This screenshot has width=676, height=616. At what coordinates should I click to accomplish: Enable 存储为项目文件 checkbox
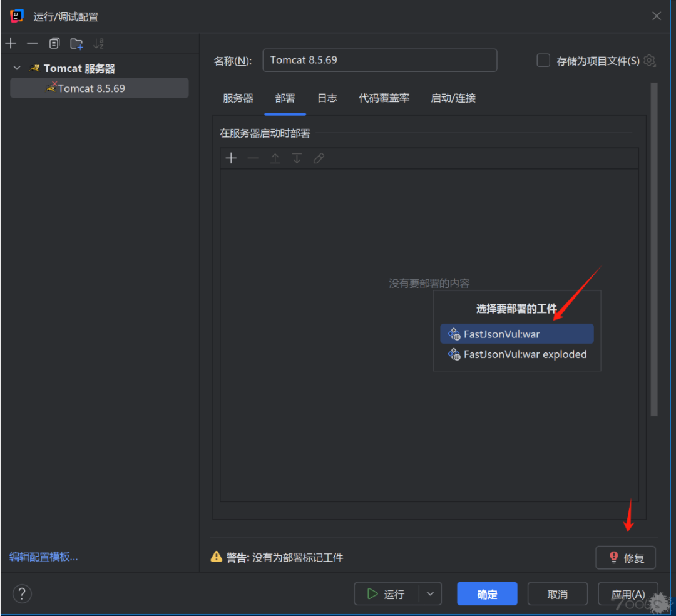[543, 60]
